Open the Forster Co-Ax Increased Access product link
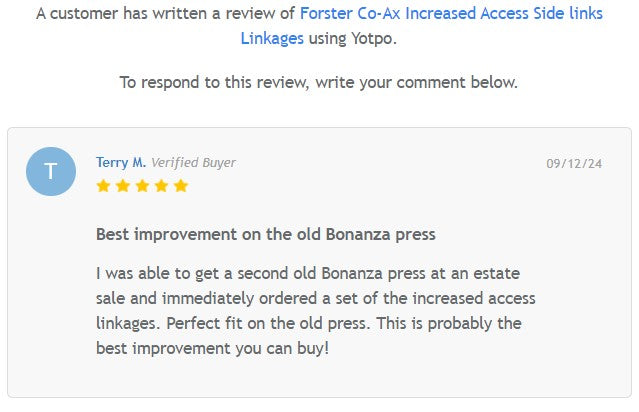The image size is (639, 412). (451, 15)
